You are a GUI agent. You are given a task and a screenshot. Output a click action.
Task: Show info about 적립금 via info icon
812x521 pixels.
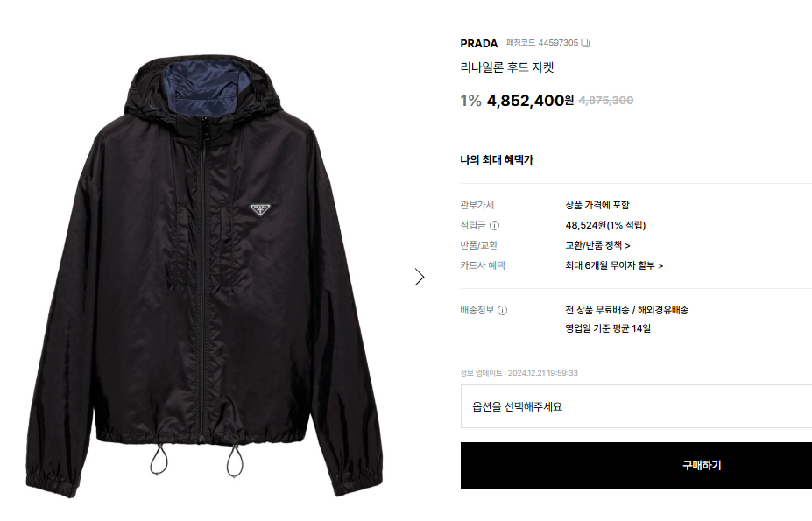[x=495, y=225]
